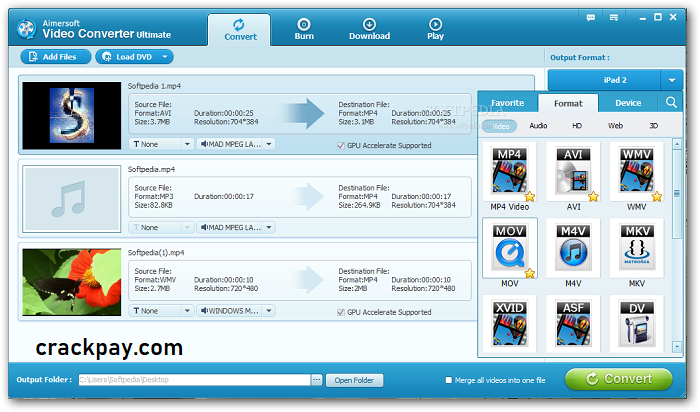Open the Favorite tab in format panel
The image size is (700, 412).
(508, 103)
